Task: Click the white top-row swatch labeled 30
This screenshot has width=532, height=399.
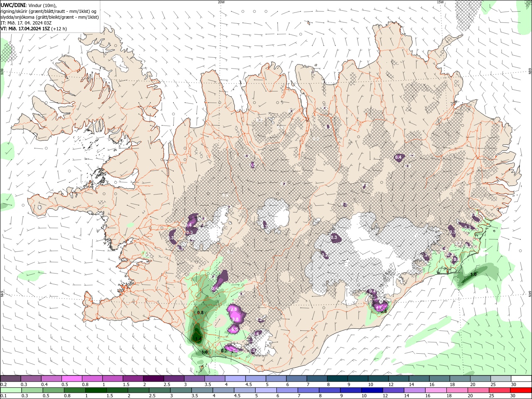Action: point(521,379)
